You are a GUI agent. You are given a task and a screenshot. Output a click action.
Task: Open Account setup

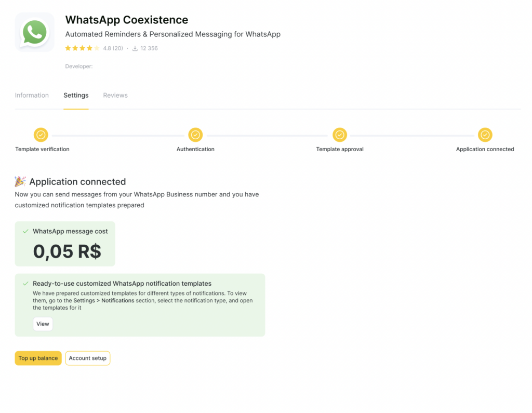(x=87, y=358)
